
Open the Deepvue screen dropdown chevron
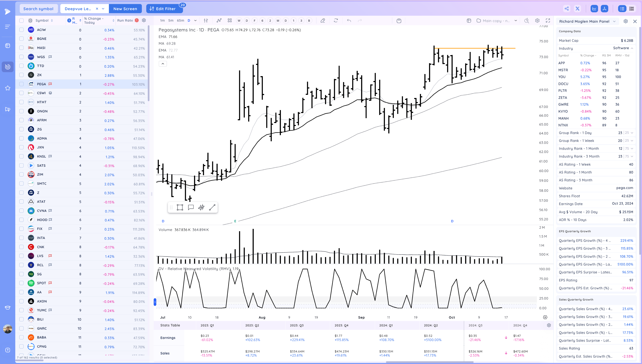tap(103, 9)
